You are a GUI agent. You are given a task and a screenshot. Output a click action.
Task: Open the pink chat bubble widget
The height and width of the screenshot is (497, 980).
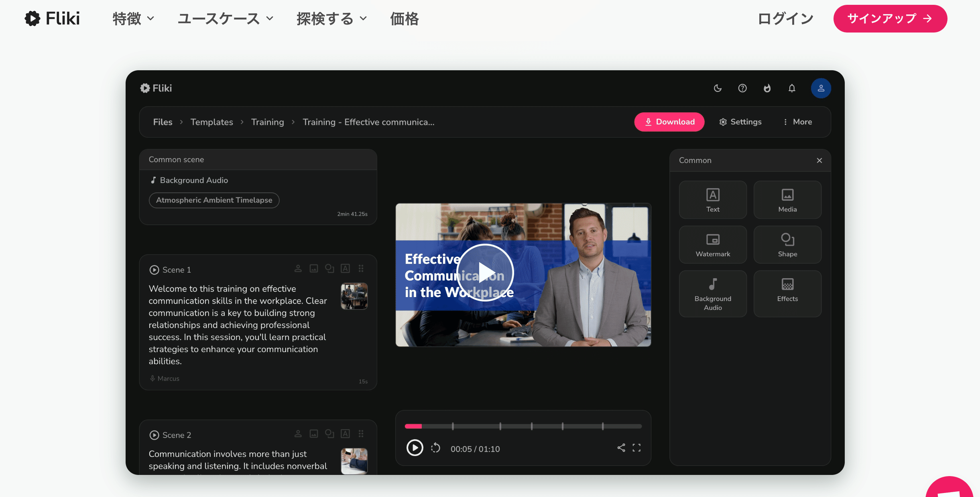950,487
